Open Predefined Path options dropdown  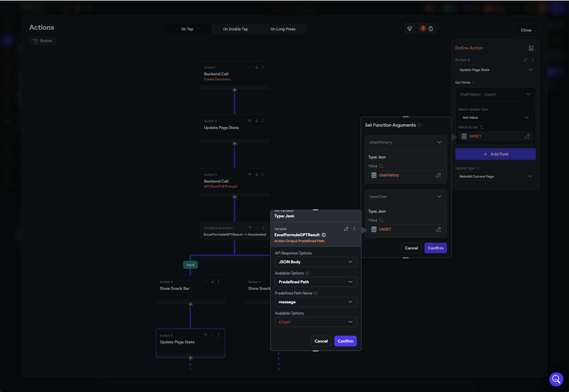pos(316,282)
